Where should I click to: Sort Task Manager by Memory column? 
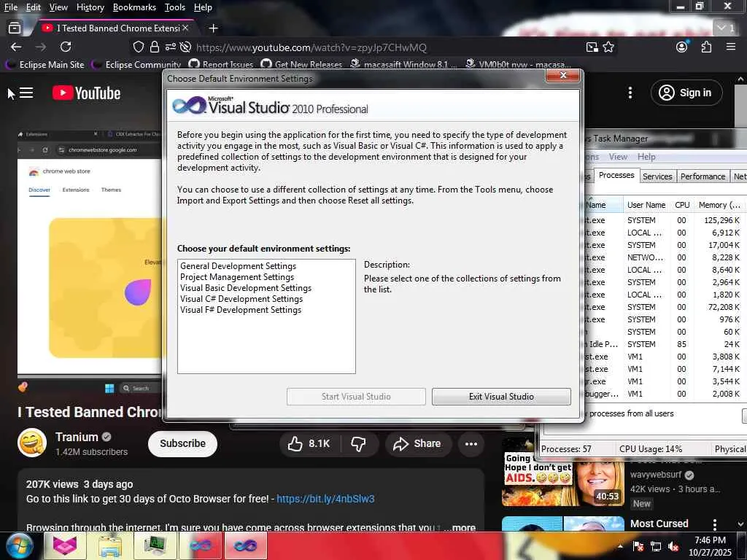click(x=719, y=205)
